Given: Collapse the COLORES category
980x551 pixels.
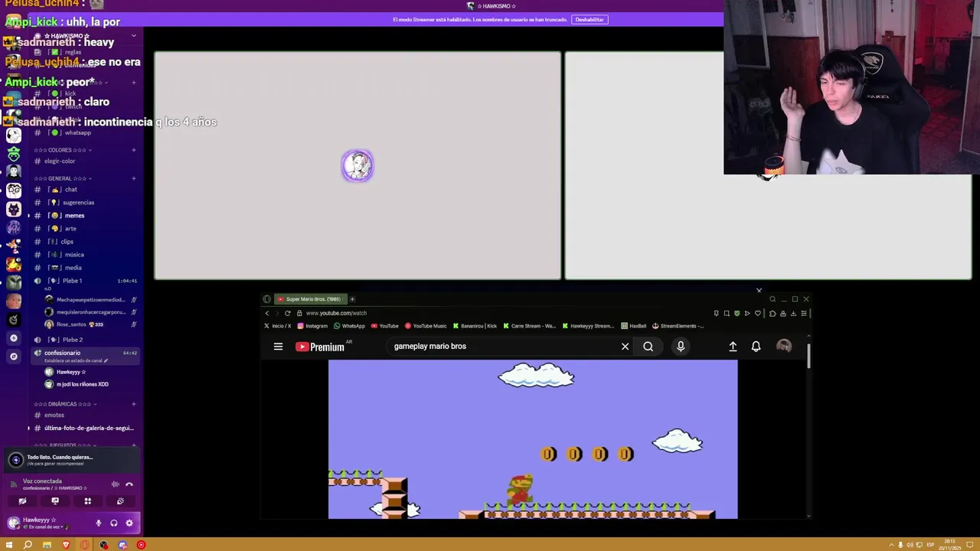Looking at the screenshot, I should 63,150.
